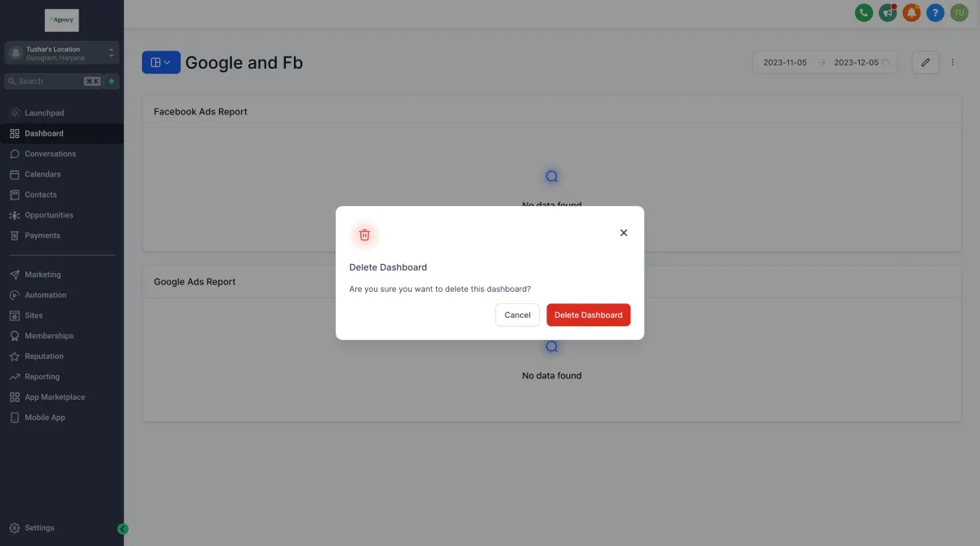The height and width of the screenshot is (546, 980).
Task: Open the Launchpad sidebar item
Action: click(x=62, y=113)
